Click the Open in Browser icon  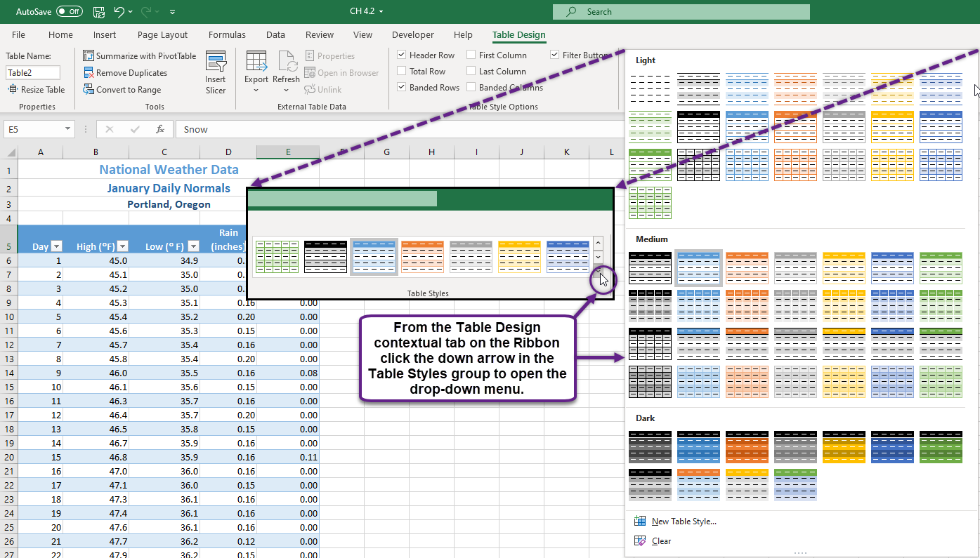point(310,73)
